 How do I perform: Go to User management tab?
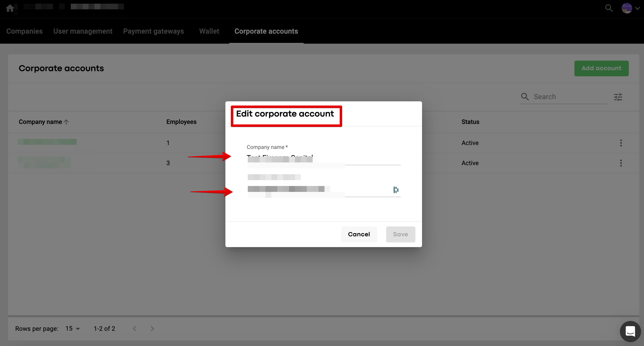pos(83,31)
